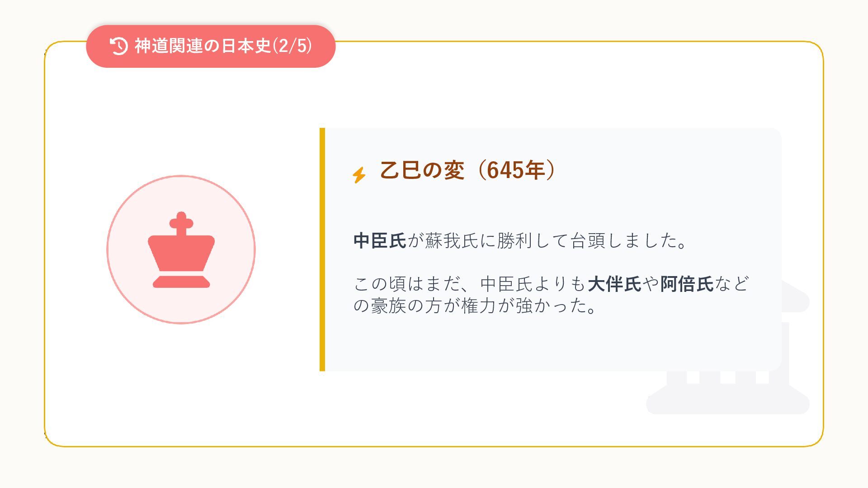868x488 pixels.
Task: Click the bold term 大伴氏
Action: pos(614,284)
